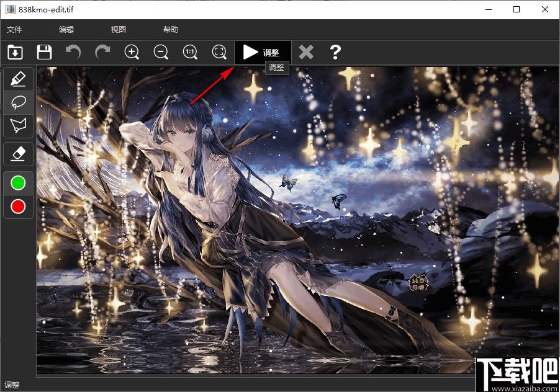Zoom out of the image
This screenshot has height=392, width=560.
tap(161, 52)
